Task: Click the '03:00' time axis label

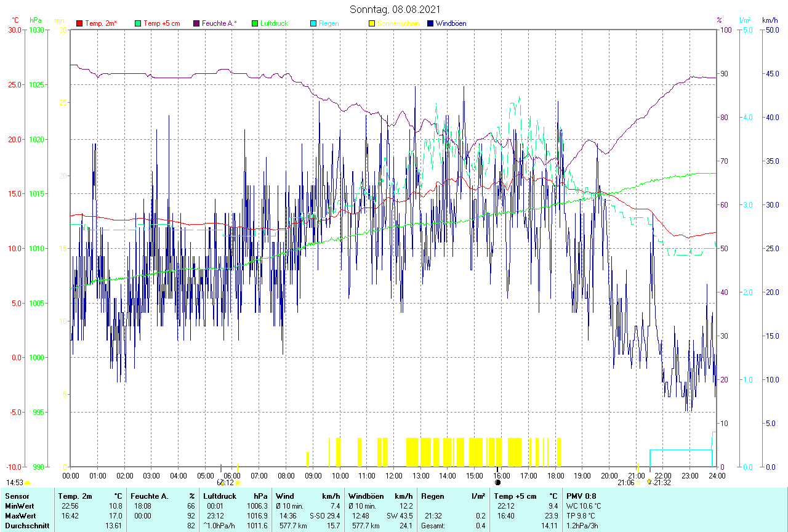Action: pyautogui.click(x=151, y=476)
